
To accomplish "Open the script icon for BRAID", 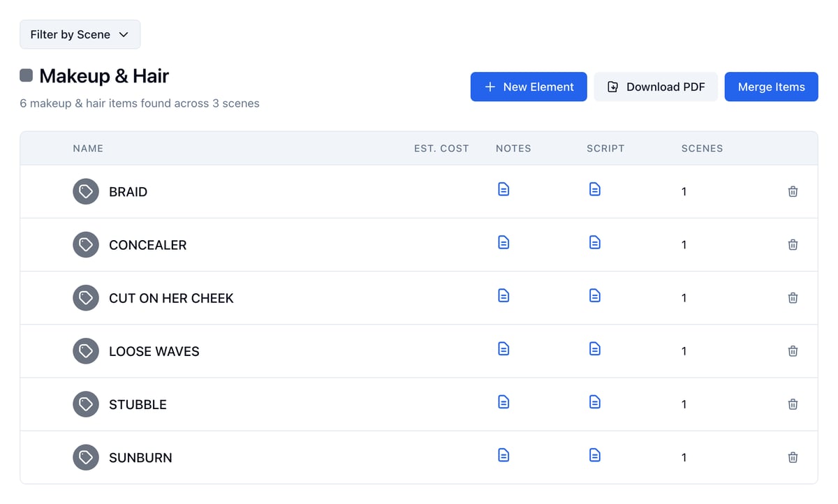I will [x=595, y=189].
